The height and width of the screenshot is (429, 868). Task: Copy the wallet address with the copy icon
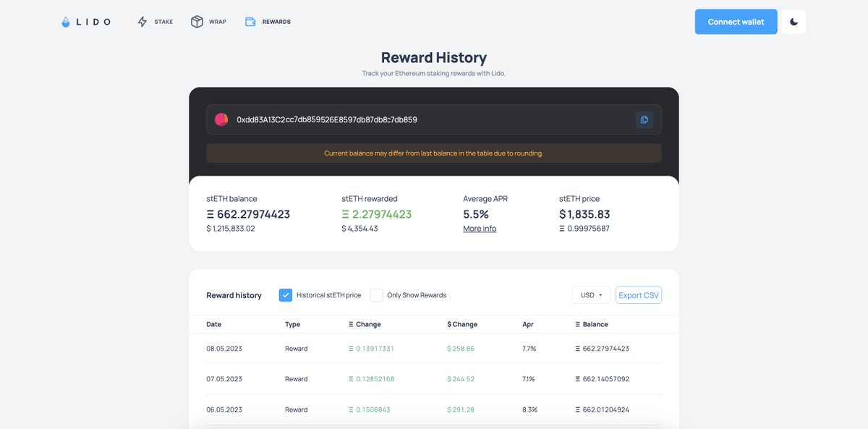[644, 119]
